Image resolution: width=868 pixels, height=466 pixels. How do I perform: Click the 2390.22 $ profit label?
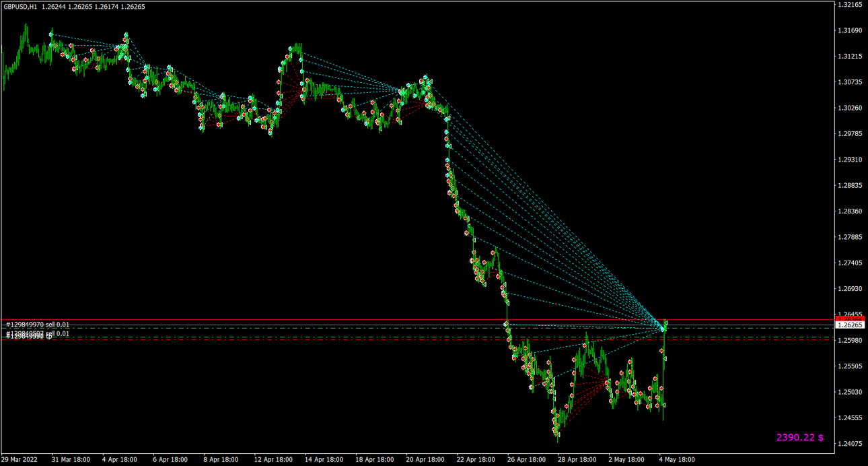800,438
